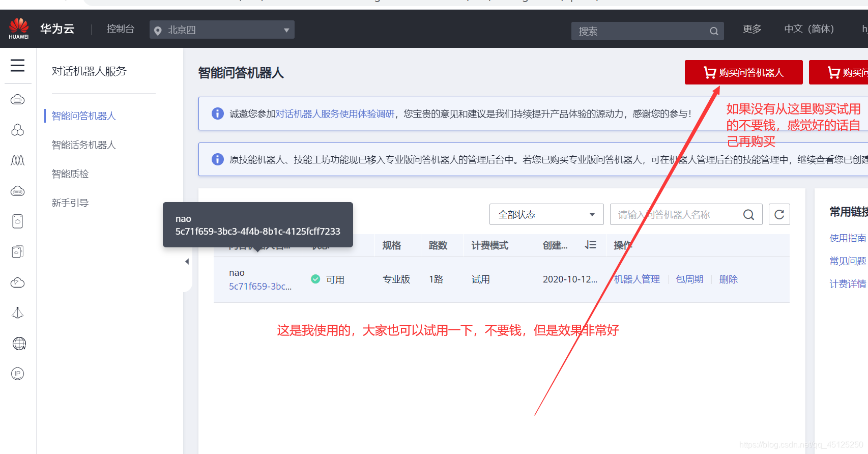Click the three-hexagon cluster sidebar icon

tap(18, 130)
